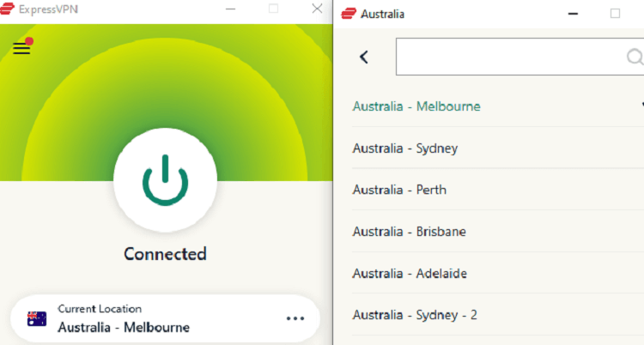Screen dimensions: 644x345
Task: Close the ExpressVPN main window
Action: coord(317,9)
